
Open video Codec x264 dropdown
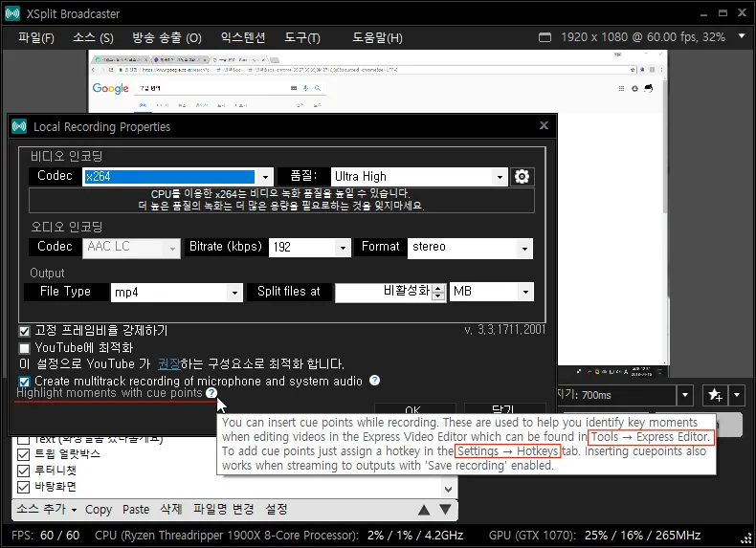click(265, 177)
